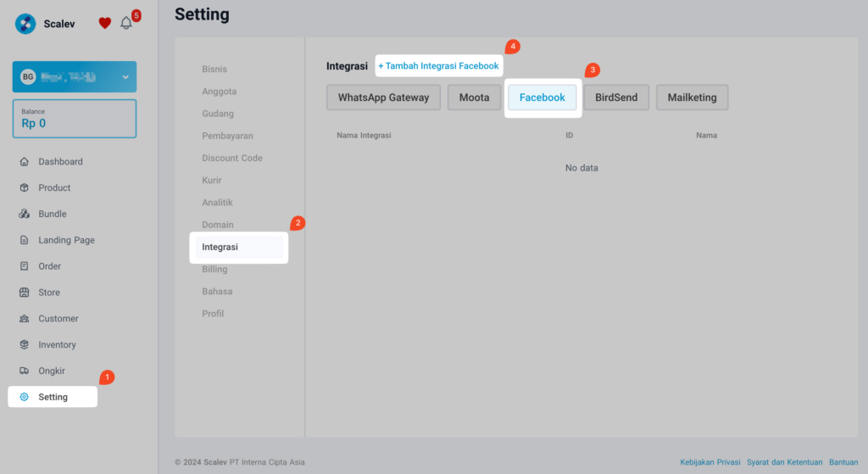Click the No data text
Image resolution: width=868 pixels, height=474 pixels.
click(x=581, y=168)
